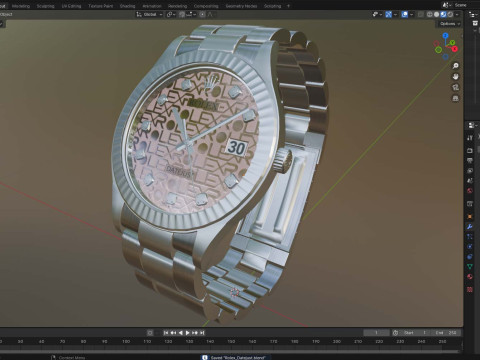Open the Outliner editor type dropdown
Viewport: 480px width, 360px height.
pos(473,14)
